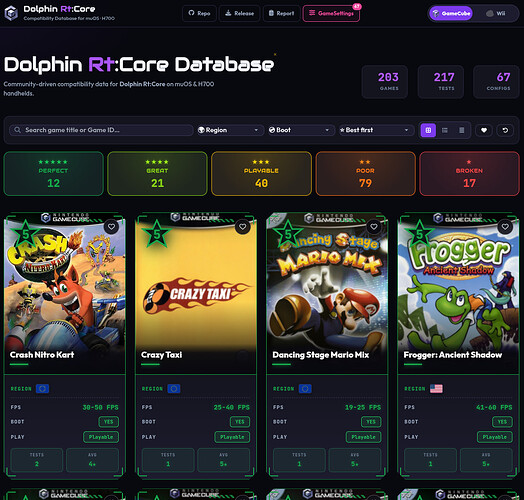
Task: Open the Report button
Action: 281,13
